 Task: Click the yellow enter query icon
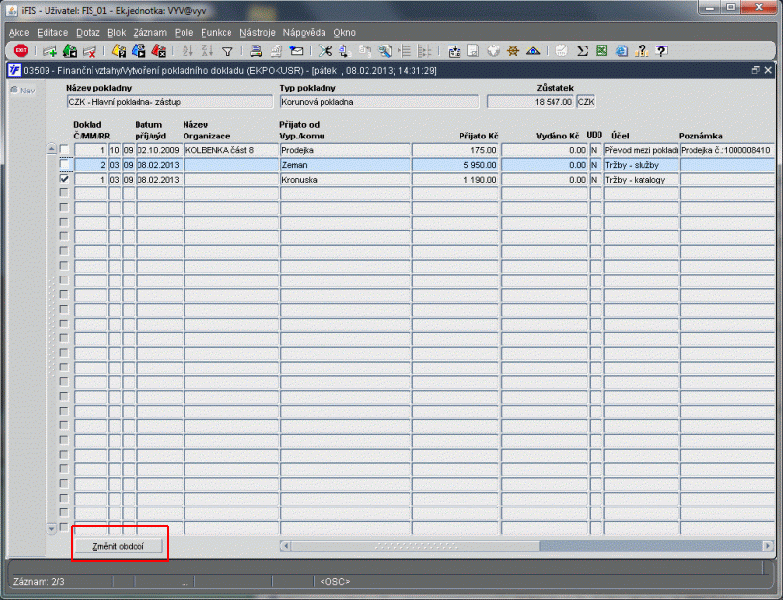[119, 51]
